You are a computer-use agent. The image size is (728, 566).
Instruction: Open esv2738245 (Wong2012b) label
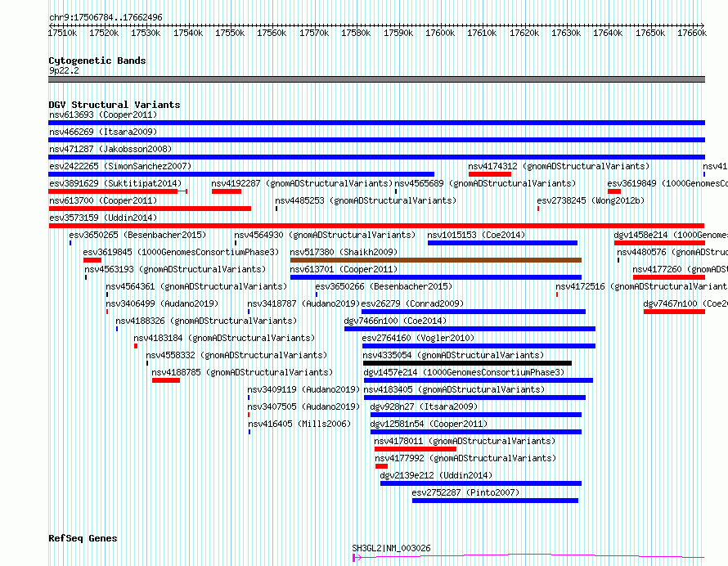[591, 200]
